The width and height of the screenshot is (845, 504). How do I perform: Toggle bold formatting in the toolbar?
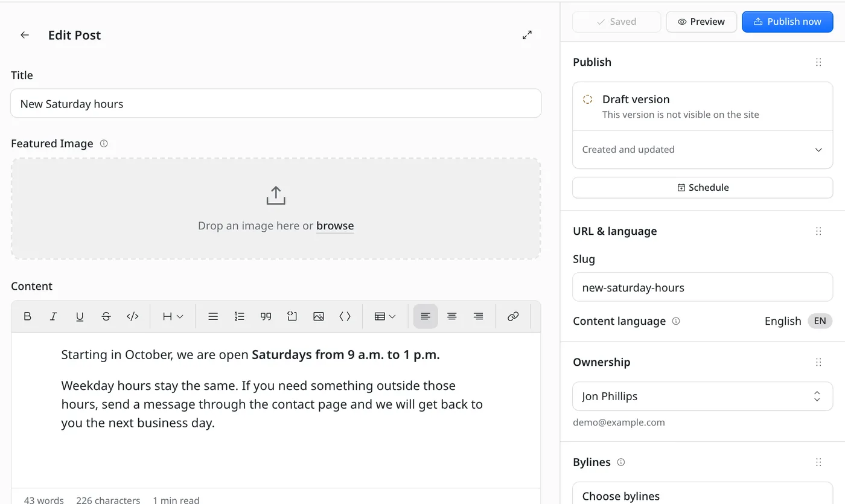(x=27, y=316)
